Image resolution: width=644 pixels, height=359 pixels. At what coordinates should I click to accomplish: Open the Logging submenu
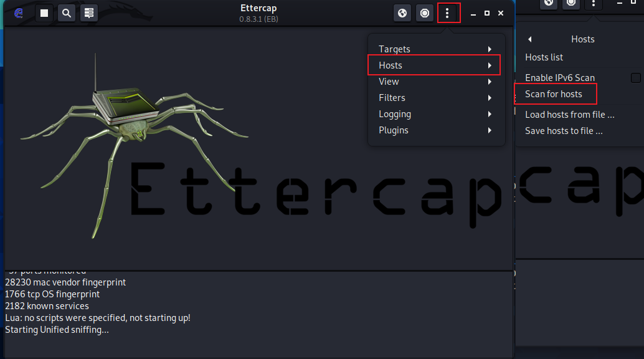click(436, 114)
